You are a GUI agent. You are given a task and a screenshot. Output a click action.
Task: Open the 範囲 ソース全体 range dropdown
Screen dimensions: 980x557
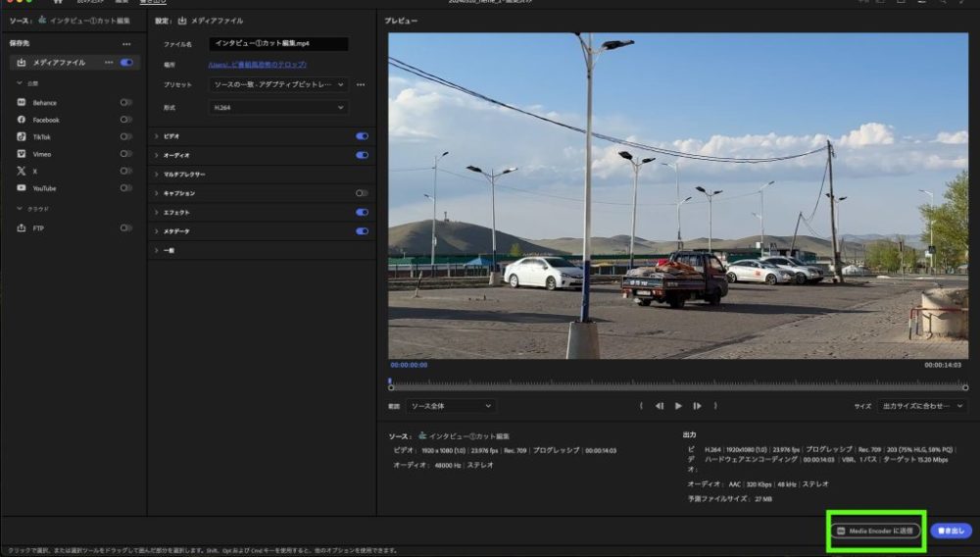451,405
